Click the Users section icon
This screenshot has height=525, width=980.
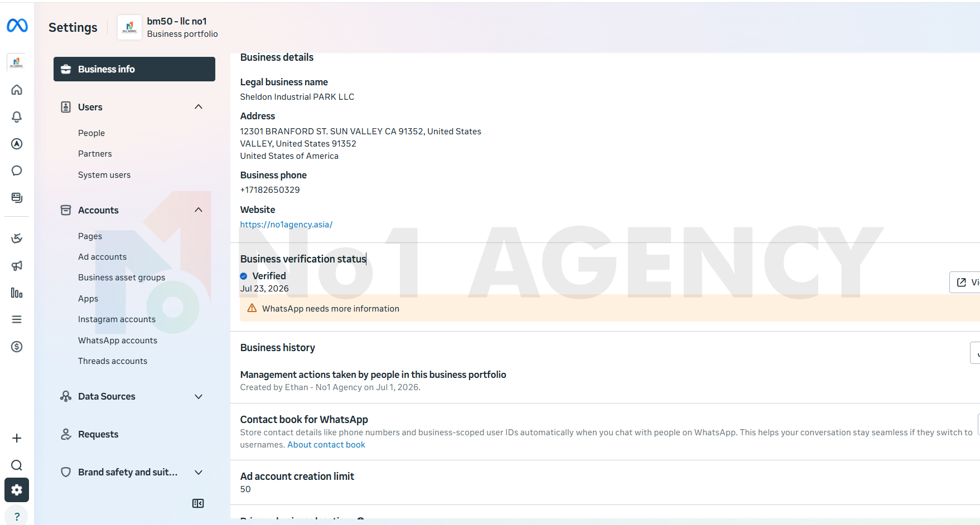pos(66,107)
